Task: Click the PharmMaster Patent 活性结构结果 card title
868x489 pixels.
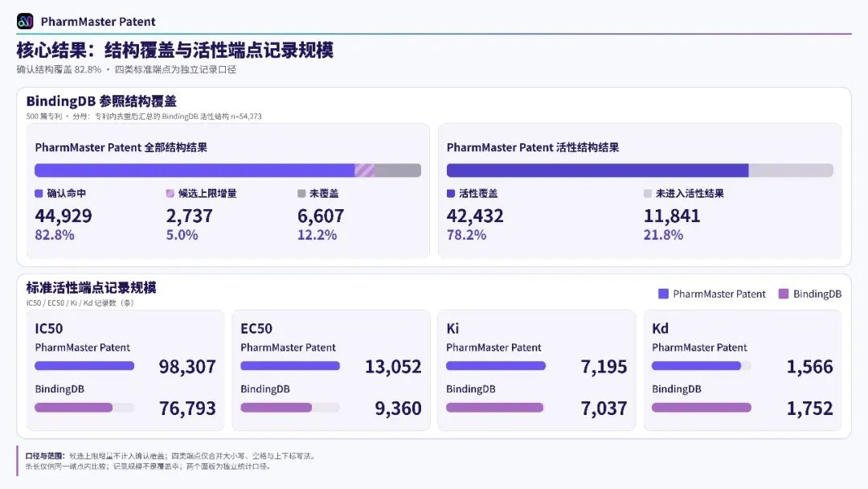Action: pos(533,147)
